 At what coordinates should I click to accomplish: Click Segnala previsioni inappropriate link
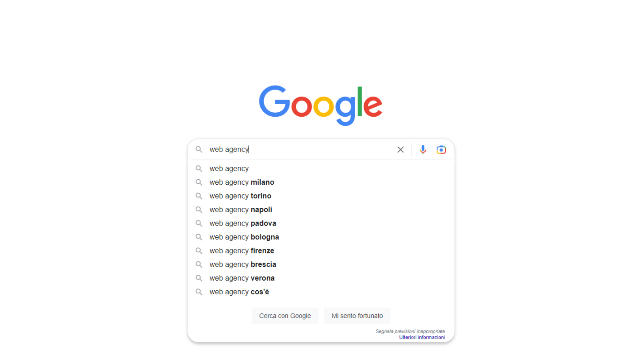(x=410, y=331)
